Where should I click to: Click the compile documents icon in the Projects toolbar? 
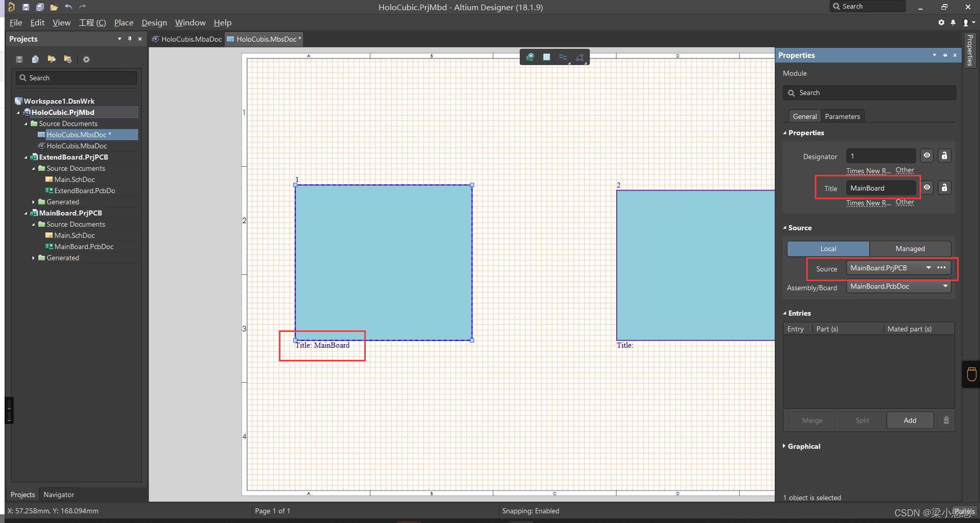coord(35,59)
